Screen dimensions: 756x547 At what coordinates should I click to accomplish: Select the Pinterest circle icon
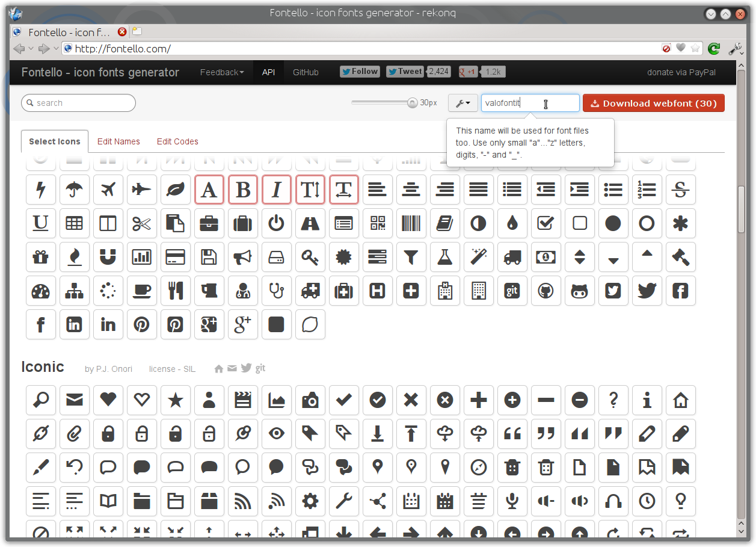click(x=142, y=324)
